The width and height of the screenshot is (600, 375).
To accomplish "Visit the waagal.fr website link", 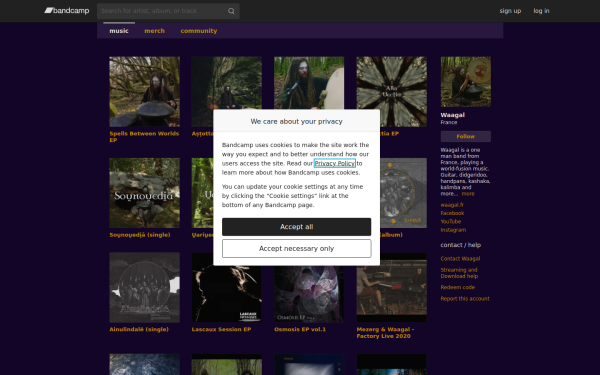I will click(x=452, y=205).
